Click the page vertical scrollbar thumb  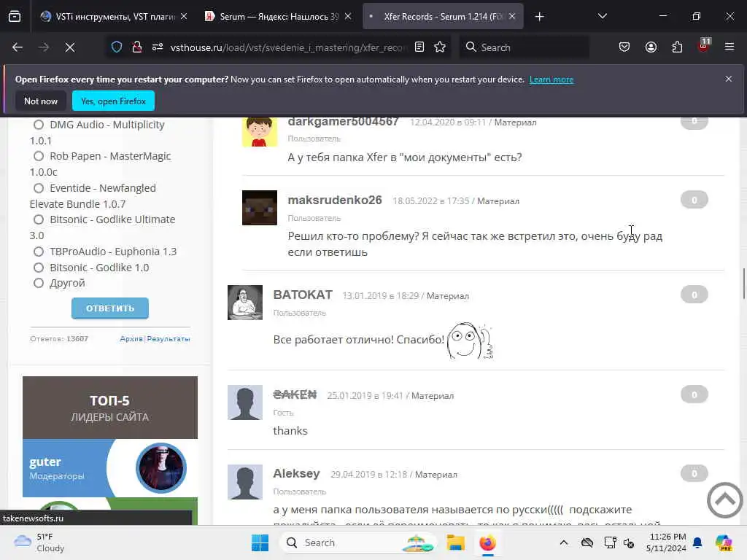pyautogui.click(x=743, y=284)
